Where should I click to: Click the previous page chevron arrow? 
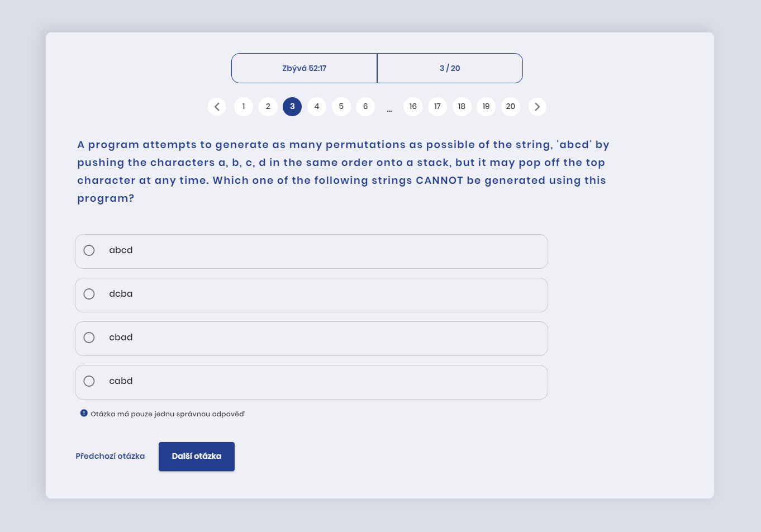217,107
